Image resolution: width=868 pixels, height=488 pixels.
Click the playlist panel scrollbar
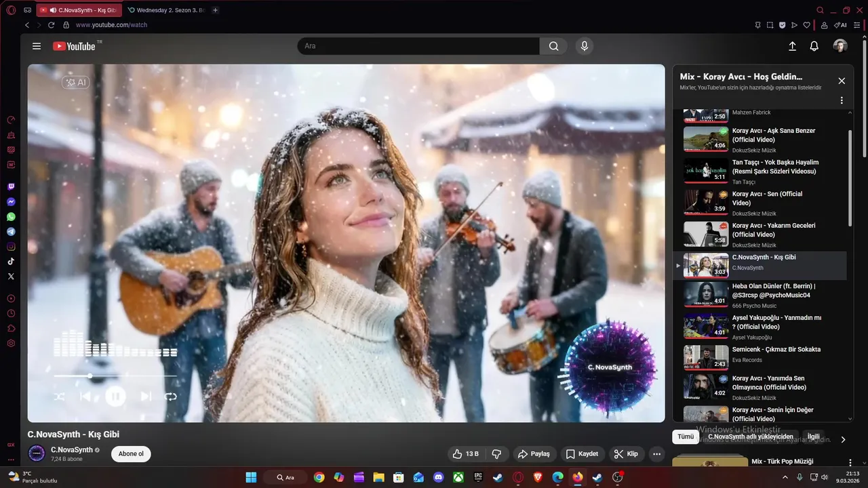pos(850,178)
